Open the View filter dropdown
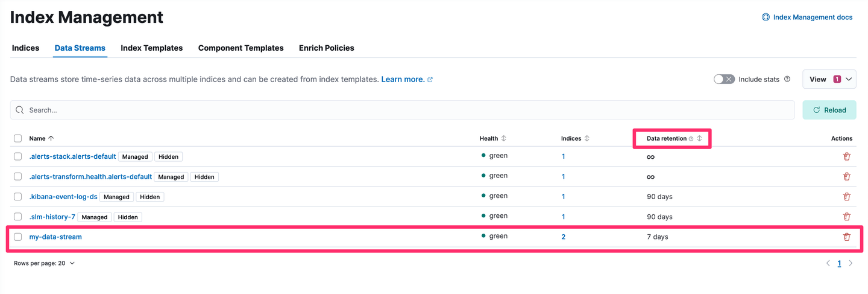The height and width of the screenshot is (294, 868). (x=829, y=79)
